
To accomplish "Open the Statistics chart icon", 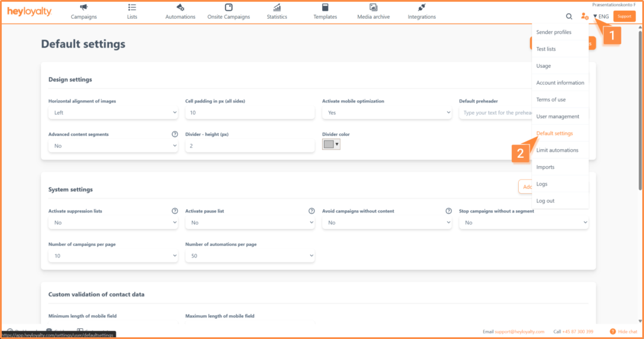I will point(277,8).
